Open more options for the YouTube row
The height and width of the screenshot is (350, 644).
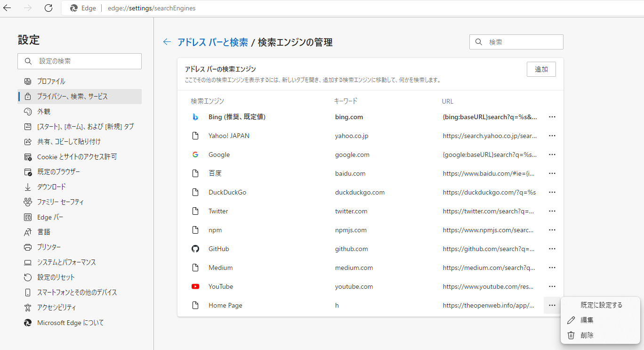[552, 286]
